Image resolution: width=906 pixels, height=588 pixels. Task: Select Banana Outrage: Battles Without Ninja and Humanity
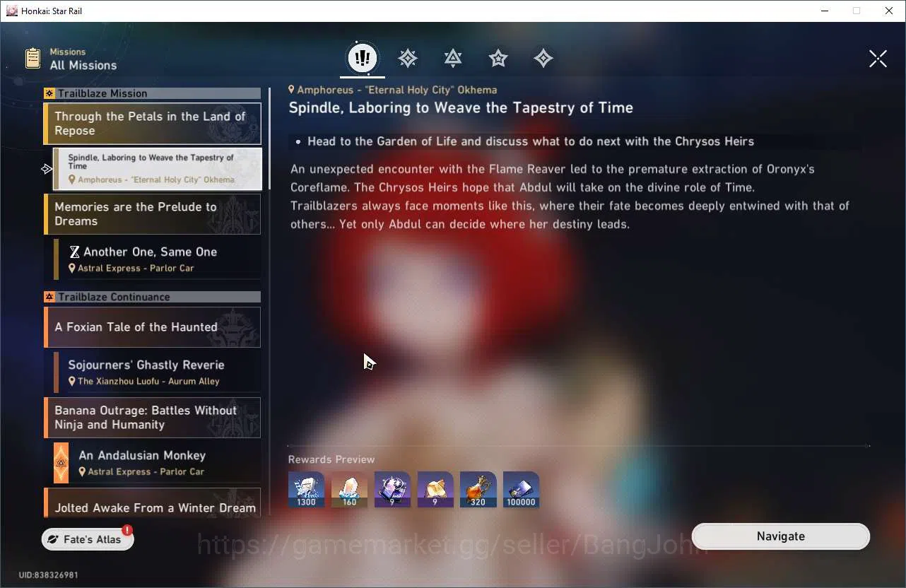tap(153, 418)
